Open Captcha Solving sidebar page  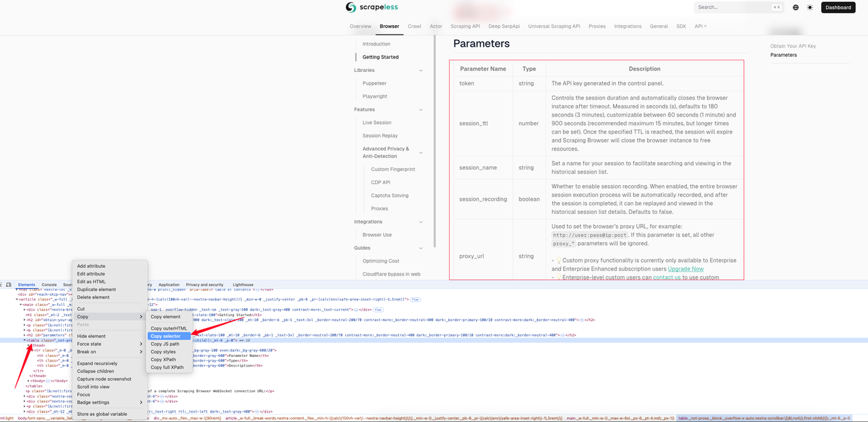tap(390, 195)
